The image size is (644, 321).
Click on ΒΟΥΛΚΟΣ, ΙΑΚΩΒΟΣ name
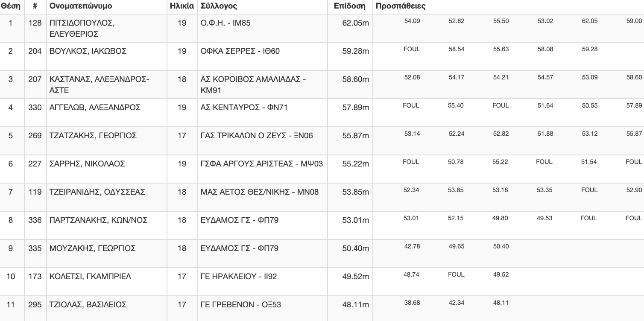click(x=88, y=51)
